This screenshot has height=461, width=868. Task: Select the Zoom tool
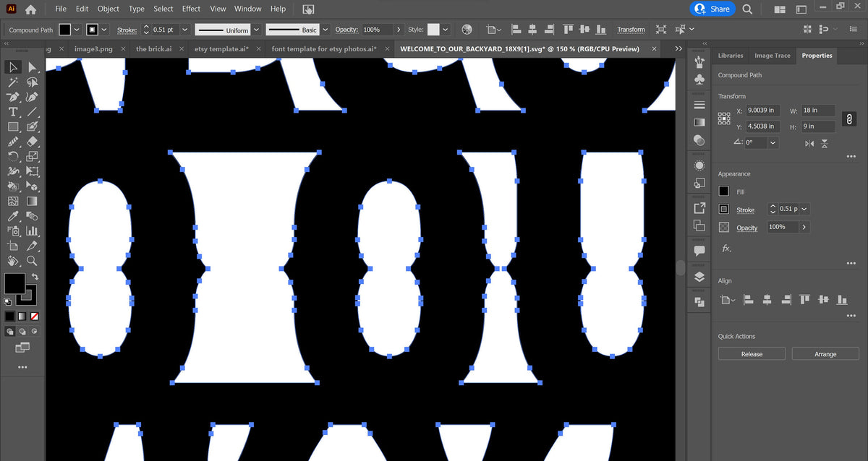coord(32,261)
